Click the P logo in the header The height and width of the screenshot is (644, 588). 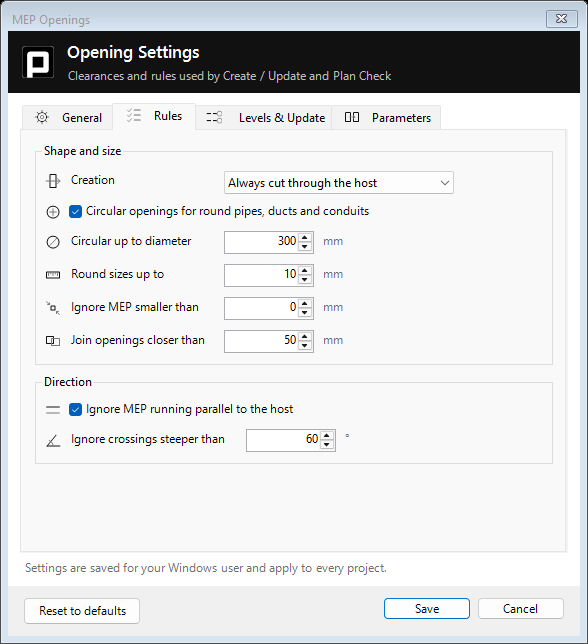38,62
